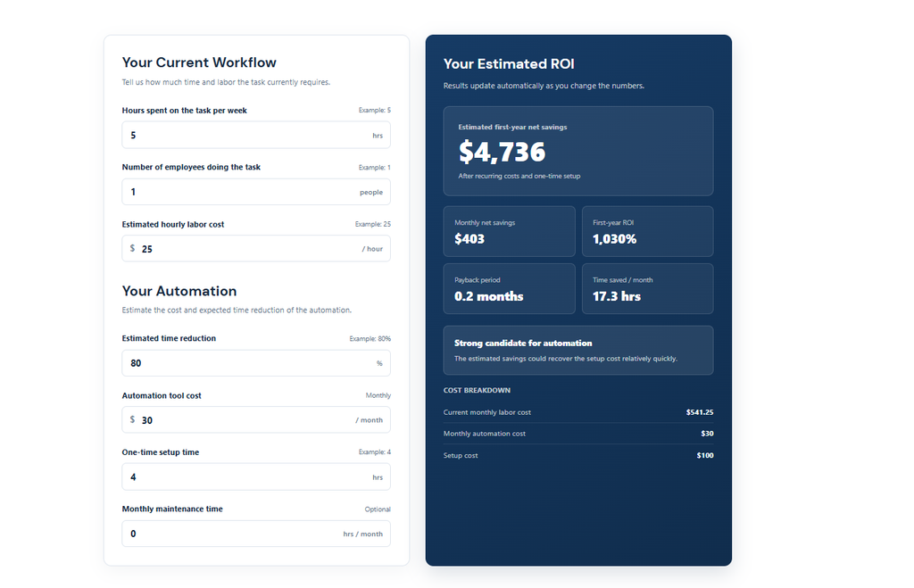This screenshot has height=588, width=914.
Task: Click the $100 setup cost value
Action: coord(705,455)
